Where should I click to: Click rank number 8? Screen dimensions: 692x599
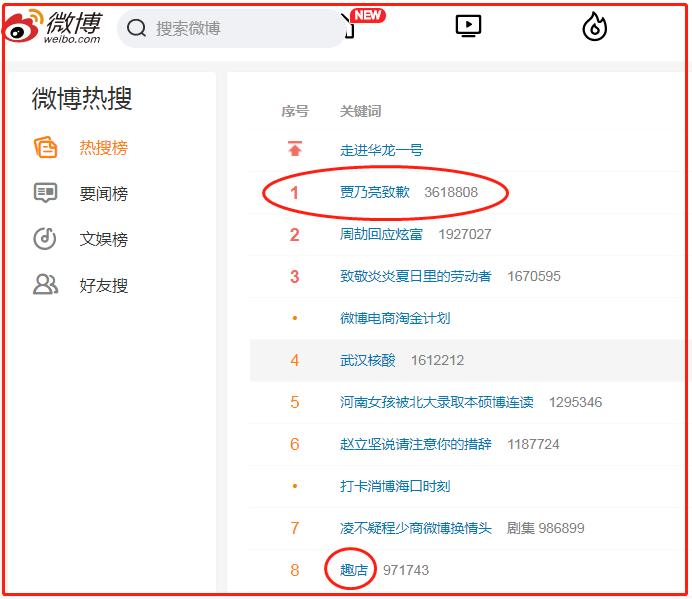(x=294, y=570)
